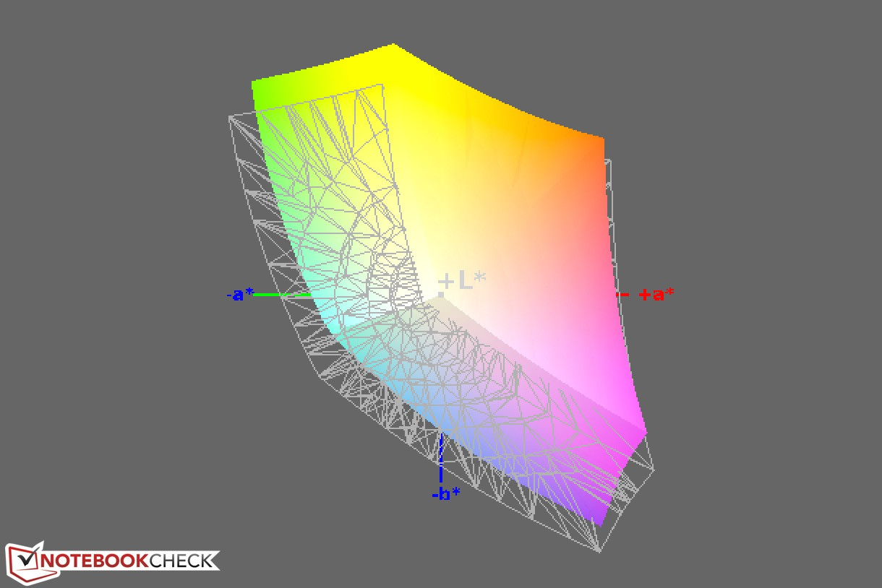Click the -b* axis label

(445, 495)
